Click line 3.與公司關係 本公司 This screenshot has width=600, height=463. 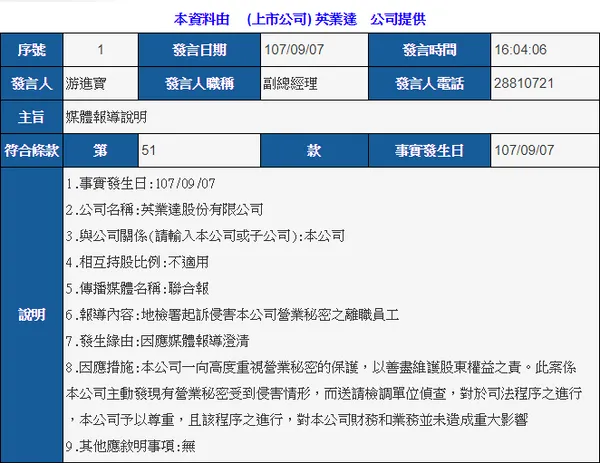point(205,236)
